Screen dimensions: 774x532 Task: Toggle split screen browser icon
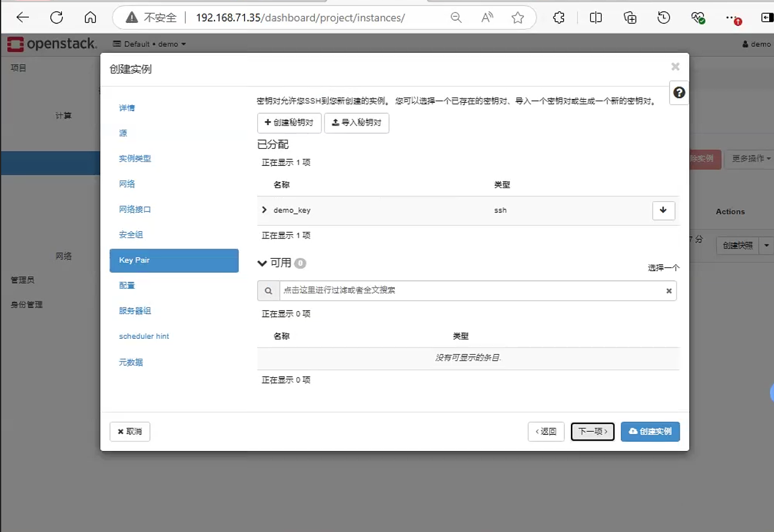pos(596,18)
